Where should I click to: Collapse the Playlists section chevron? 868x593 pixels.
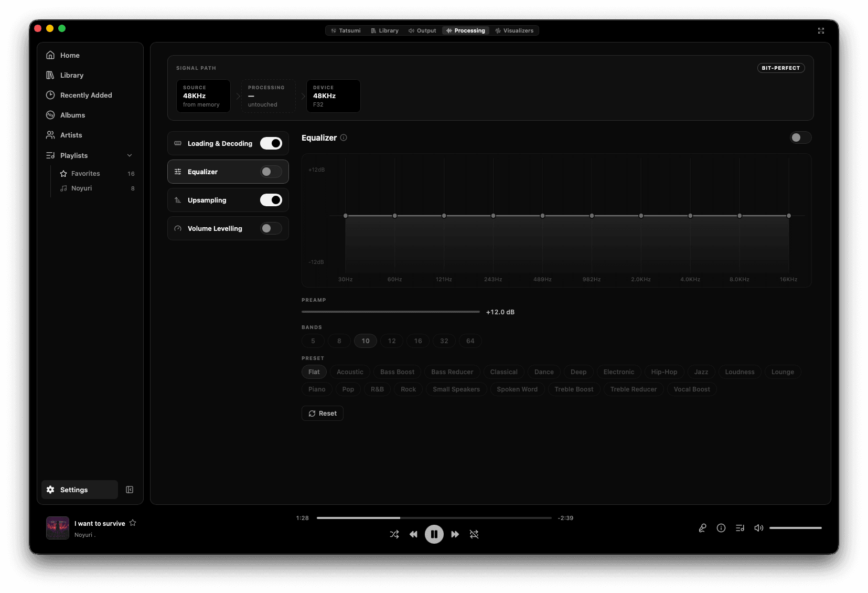point(130,155)
